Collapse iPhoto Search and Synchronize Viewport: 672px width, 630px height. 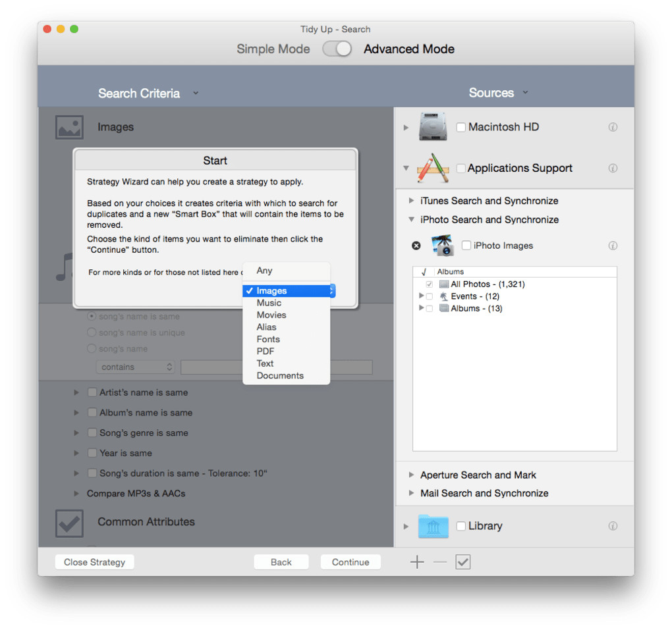tap(411, 219)
